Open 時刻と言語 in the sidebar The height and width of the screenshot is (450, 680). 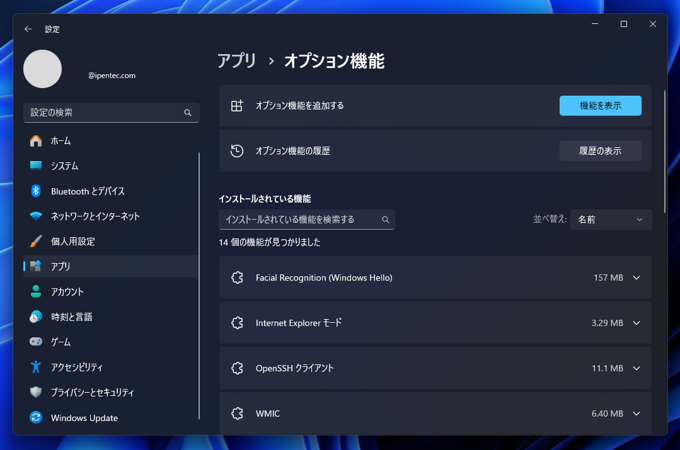click(x=111, y=317)
